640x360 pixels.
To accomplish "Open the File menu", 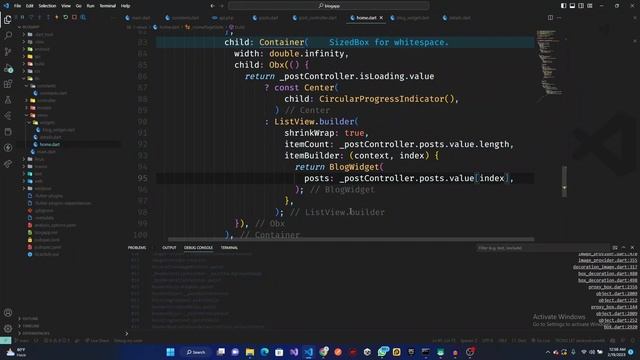I will (x=18, y=6).
